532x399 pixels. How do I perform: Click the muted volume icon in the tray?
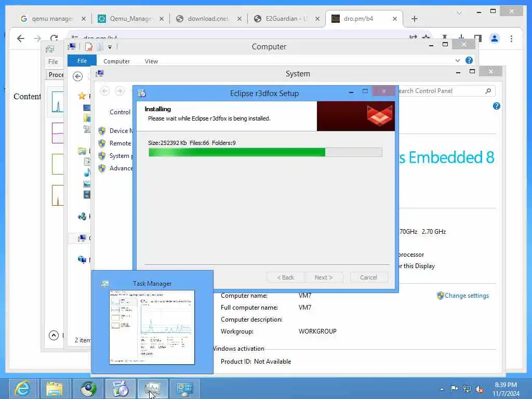pos(480,389)
